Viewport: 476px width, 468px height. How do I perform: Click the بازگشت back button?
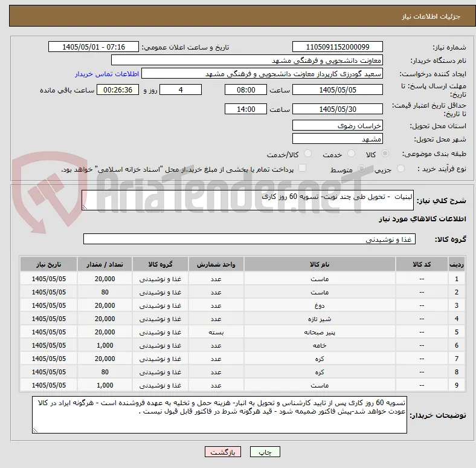click(223, 452)
